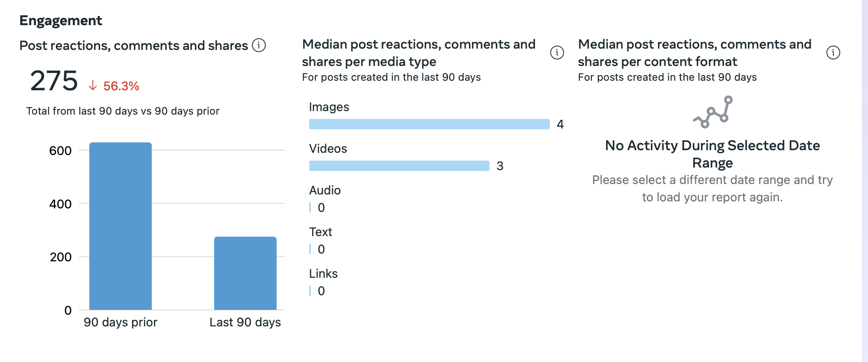Click the Last 90 days axis label
This screenshot has height=362, width=868.
click(x=245, y=322)
